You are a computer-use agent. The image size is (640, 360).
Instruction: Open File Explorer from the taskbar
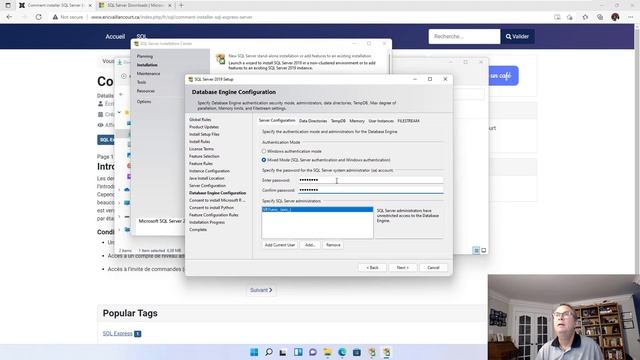point(327,352)
